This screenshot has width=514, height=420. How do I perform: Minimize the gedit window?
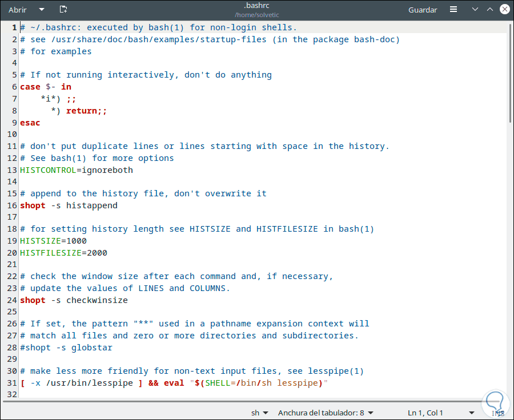pos(475,10)
